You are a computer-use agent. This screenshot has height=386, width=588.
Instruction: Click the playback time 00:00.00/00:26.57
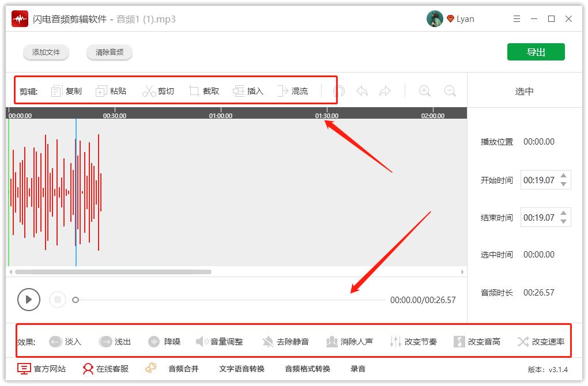423,300
